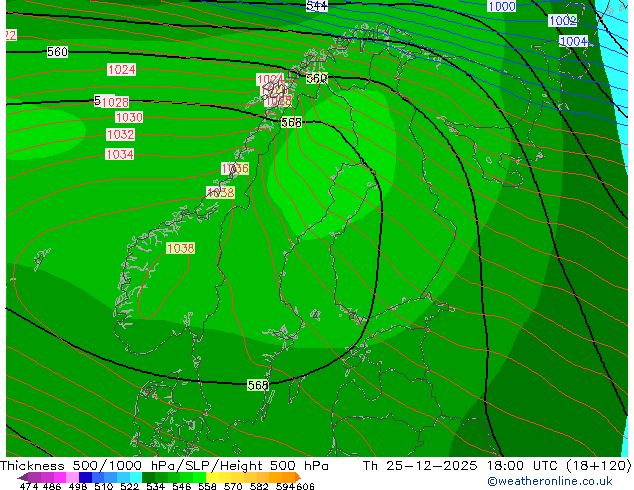Screen dimensions: 634x490
Task: Pick the dark blue legend swatch at 498
Action: click(85, 477)
